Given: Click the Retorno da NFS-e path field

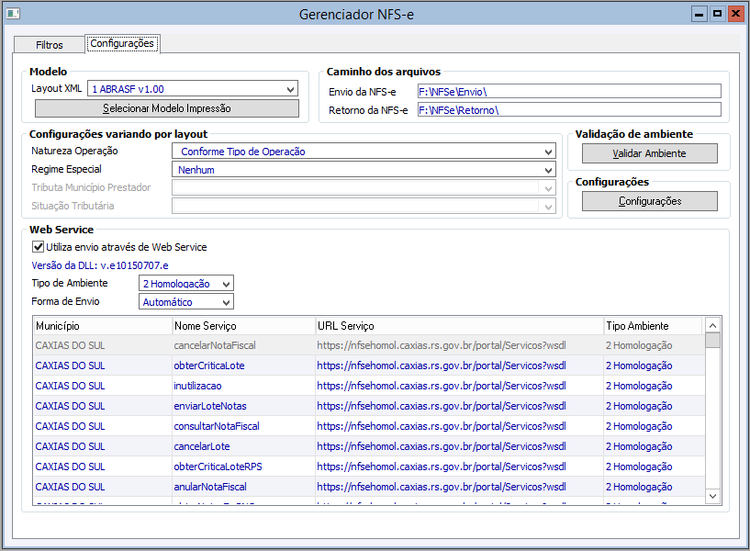Looking at the screenshot, I should 568,109.
